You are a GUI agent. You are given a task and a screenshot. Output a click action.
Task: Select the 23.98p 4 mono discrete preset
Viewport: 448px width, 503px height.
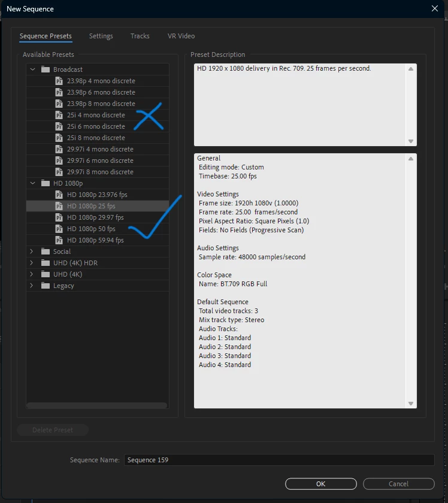pyautogui.click(x=98, y=81)
